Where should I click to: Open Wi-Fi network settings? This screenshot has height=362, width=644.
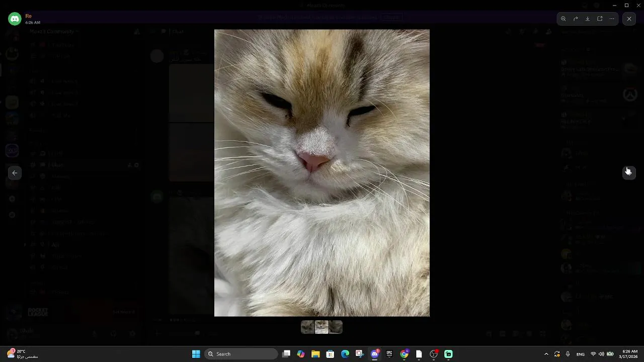coord(593,354)
